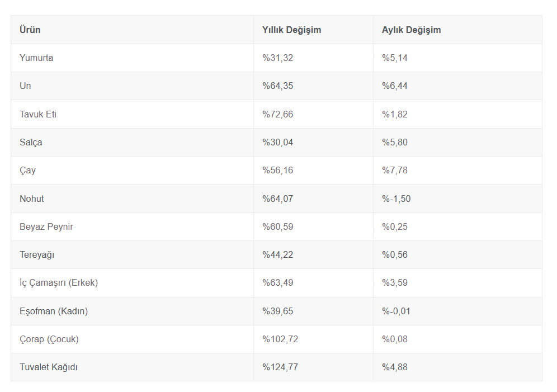Click the Ürün column header
Viewport: 557px width, 392px height.
pos(30,30)
